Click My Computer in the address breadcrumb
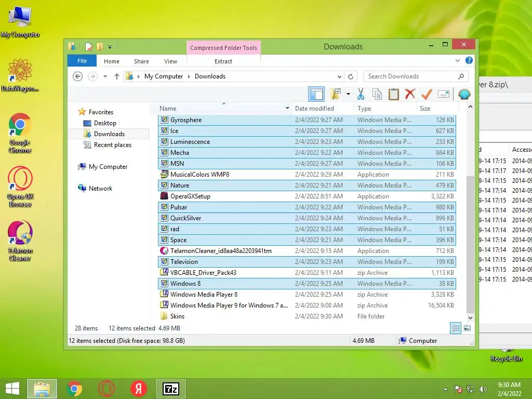 [164, 76]
